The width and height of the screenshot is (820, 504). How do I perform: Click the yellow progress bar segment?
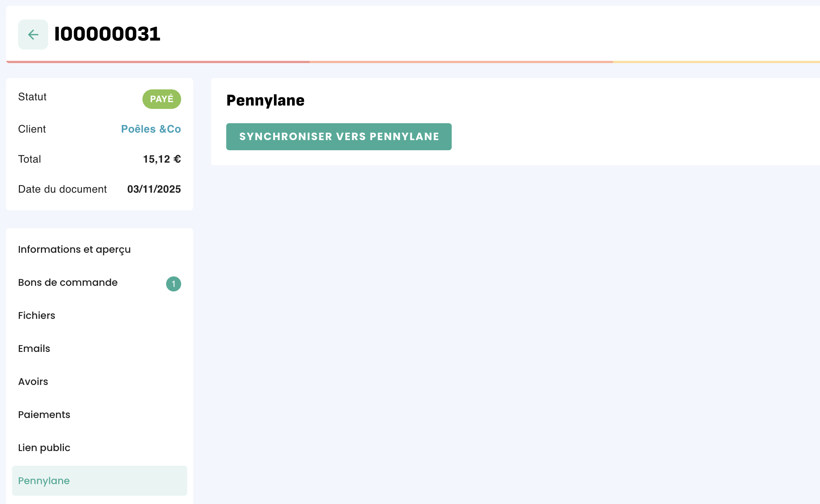[716, 62]
